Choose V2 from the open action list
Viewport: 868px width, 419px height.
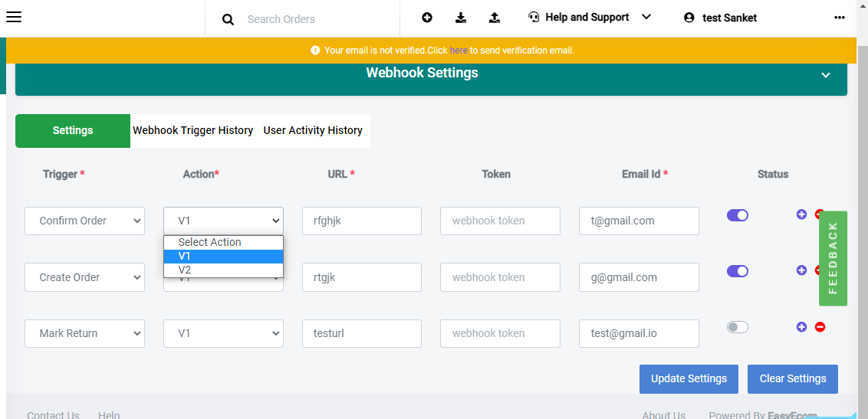pyautogui.click(x=224, y=270)
